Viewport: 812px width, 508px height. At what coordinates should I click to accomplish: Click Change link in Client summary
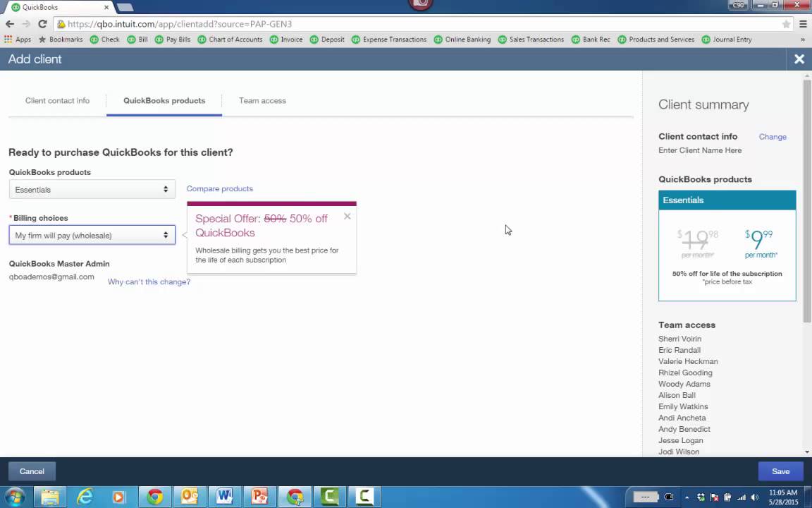pos(773,137)
